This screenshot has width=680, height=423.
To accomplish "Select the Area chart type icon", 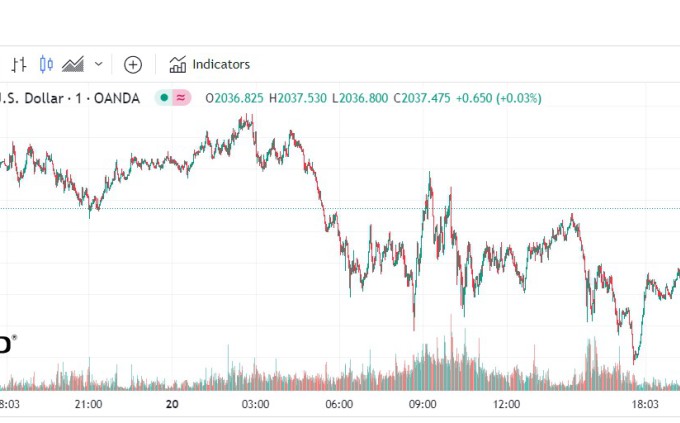I will [72, 64].
